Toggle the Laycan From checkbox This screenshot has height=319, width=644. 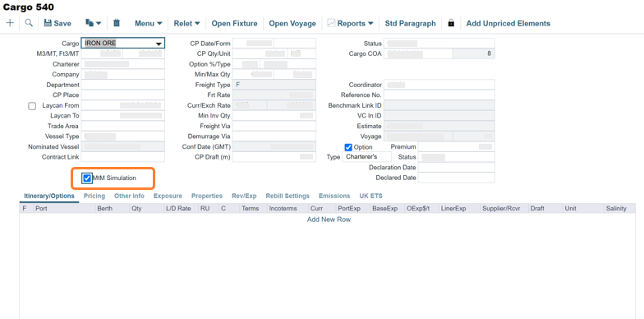click(x=32, y=106)
